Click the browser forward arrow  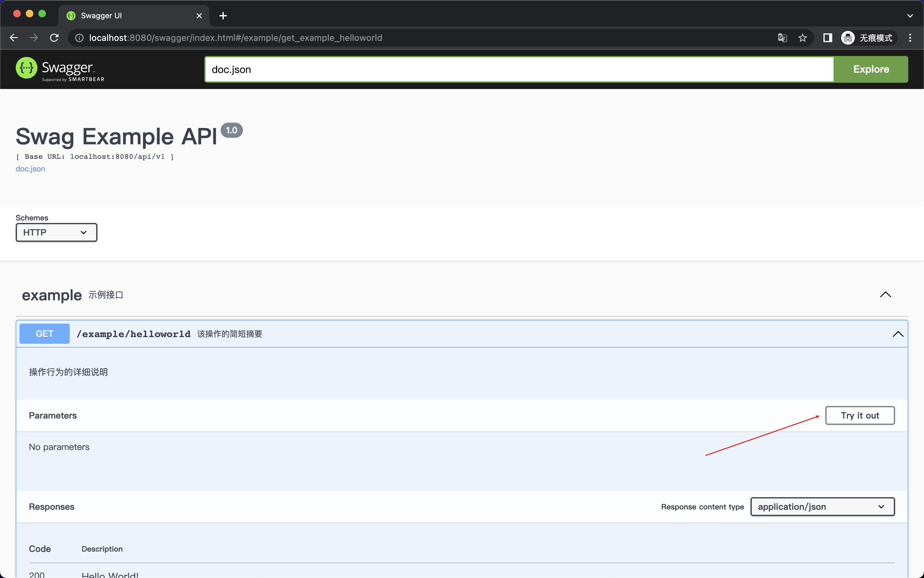coord(34,37)
